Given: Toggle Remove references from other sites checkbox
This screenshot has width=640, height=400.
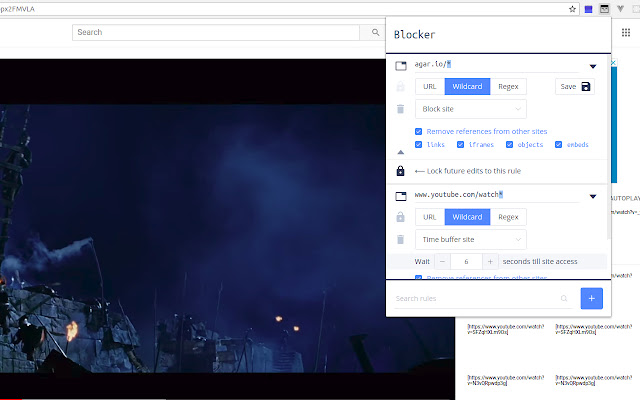Looking at the screenshot, I should click(x=418, y=131).
